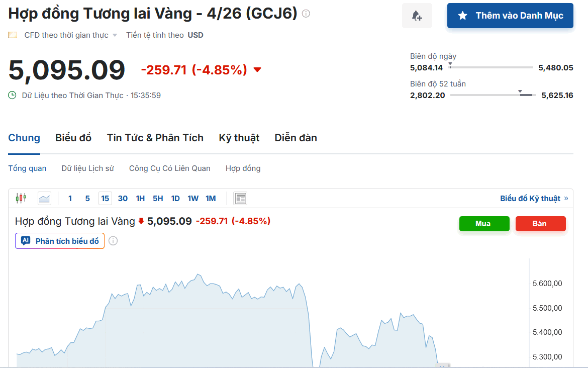The image size is (588, 368).
Task: Select the 1M chart interval
Action: click(x=211, y=198)
